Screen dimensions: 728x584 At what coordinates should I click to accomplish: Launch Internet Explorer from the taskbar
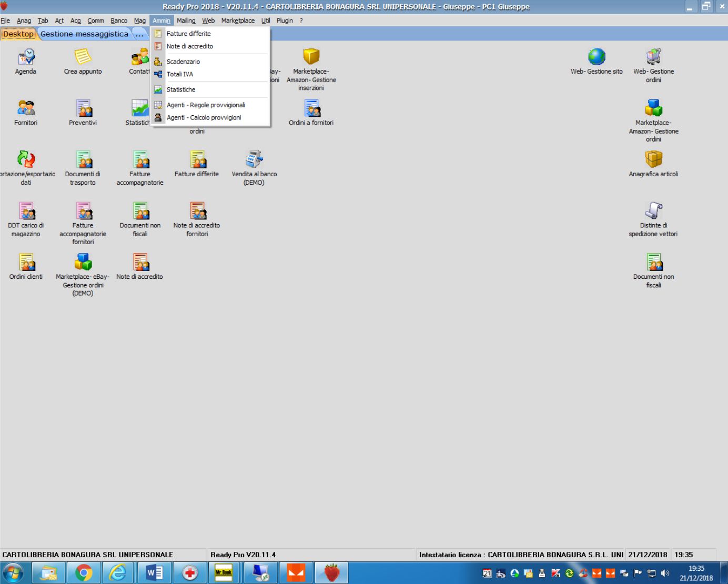pyautogui.click(x=118, y=573)
